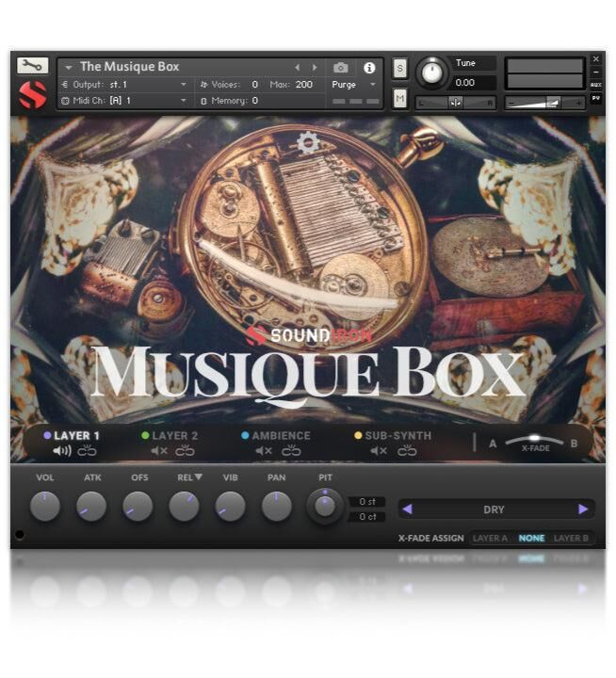Switch to the AMBIENCE layer tab
This screenshot has width=616, height=678.
281,436
